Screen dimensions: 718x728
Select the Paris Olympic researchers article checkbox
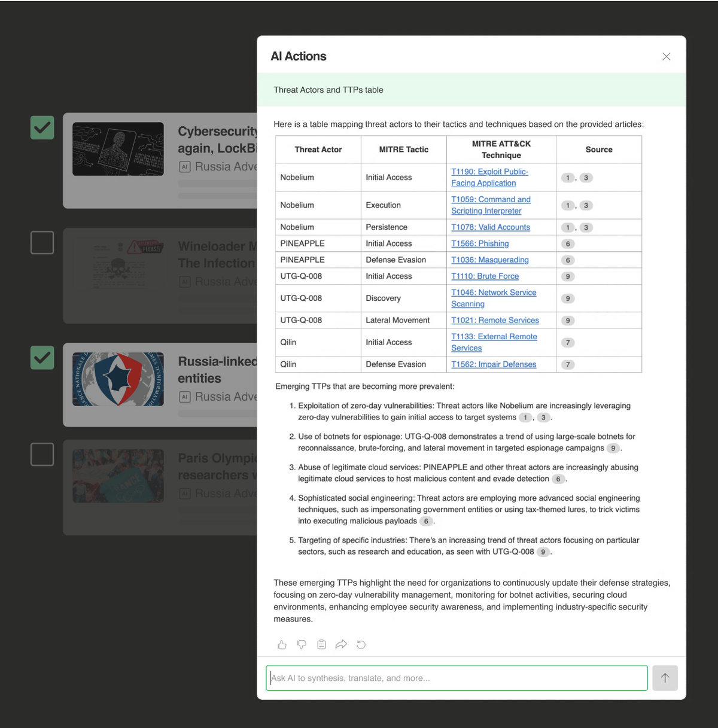pyautogui.click(x=42, y=454)
